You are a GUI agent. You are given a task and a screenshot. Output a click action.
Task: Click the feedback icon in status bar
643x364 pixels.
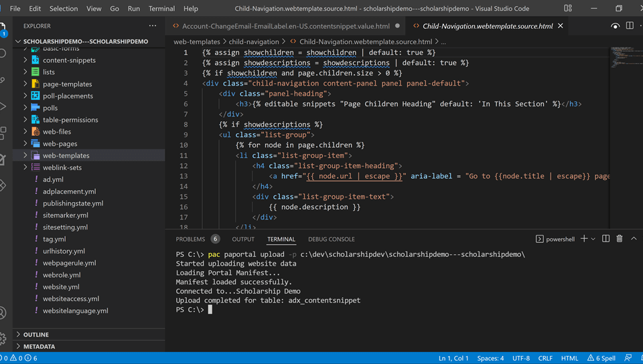[x=628, y=358]
